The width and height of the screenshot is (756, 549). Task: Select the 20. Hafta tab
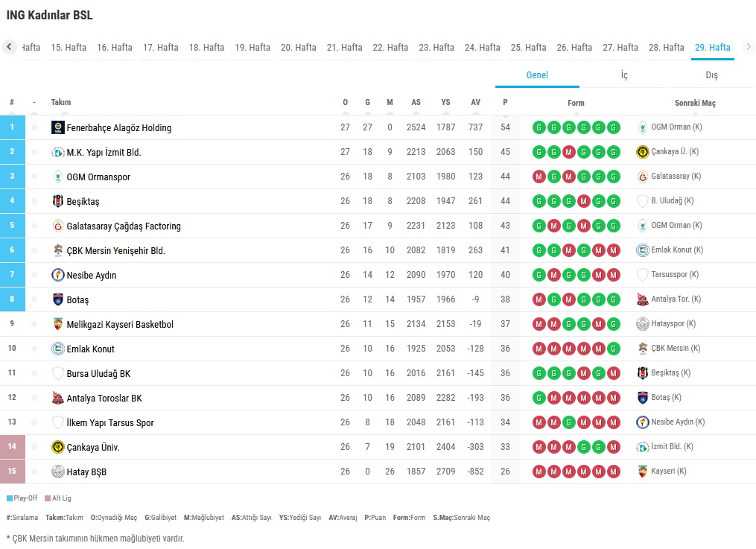coord(299,48)
